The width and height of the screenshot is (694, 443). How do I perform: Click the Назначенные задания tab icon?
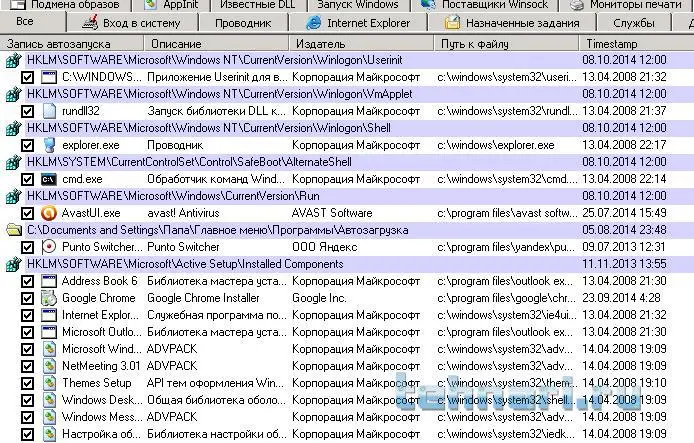coord(452,23)
